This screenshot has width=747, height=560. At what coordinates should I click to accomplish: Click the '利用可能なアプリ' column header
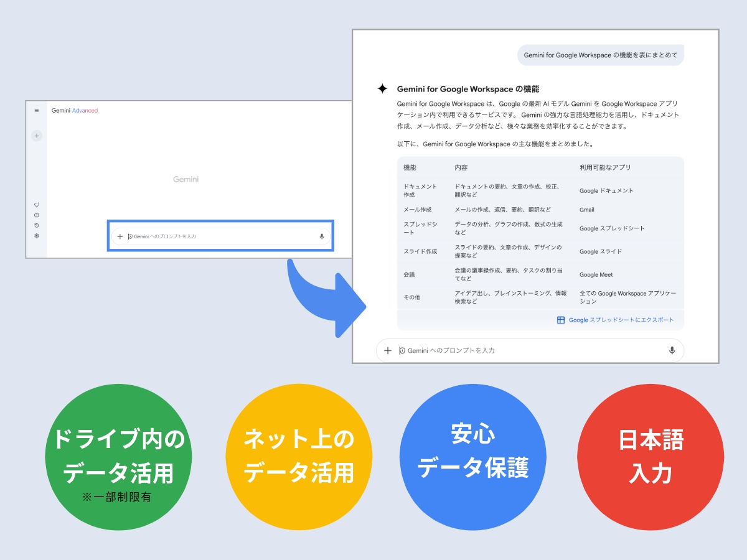tap(605, 167)
